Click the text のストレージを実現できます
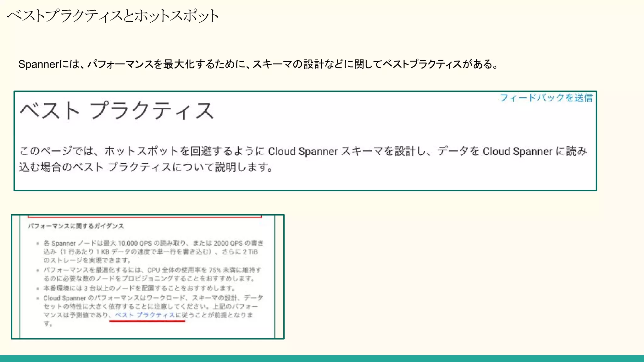The height and width of the screenshot is (362, 644). point(87,260)
